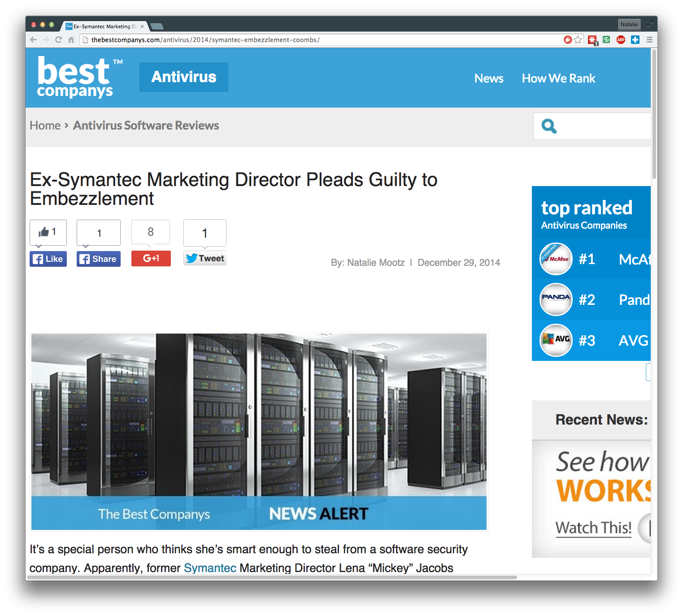The image size is (683, 616).
Task: Click the Best Companys logo
Action: pos(79,77)
